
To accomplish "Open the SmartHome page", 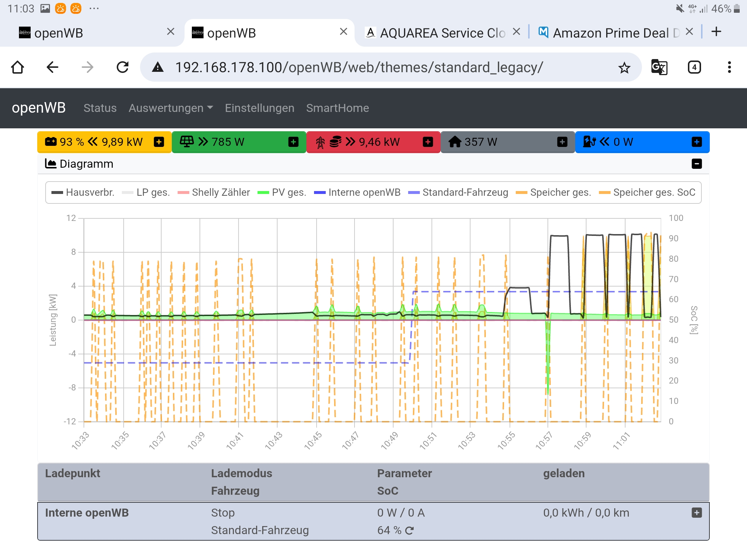I will point(337,108).
